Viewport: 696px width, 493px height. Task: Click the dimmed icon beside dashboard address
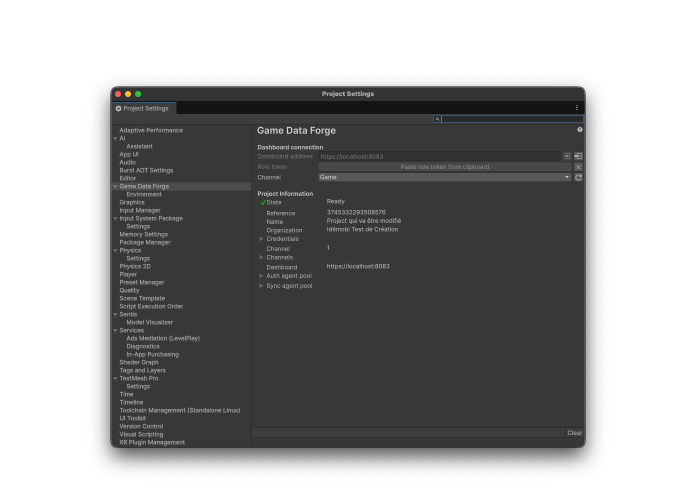coord(567,156)
